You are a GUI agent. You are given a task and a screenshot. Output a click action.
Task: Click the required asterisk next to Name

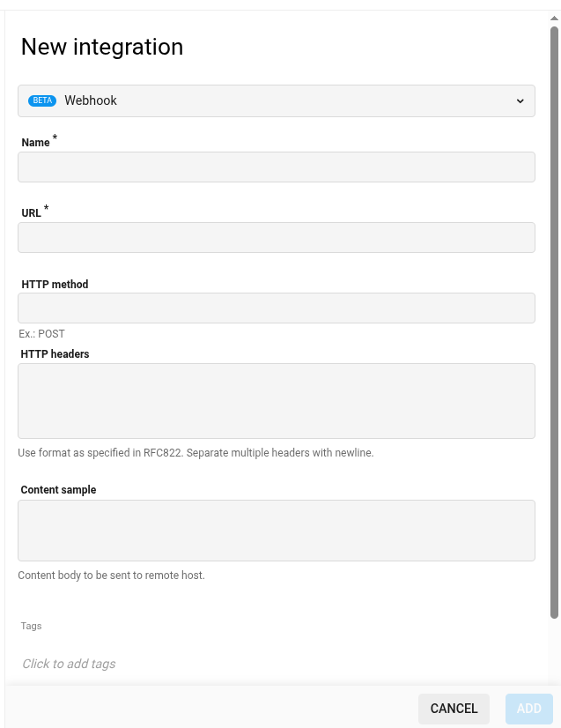point(55,137)
